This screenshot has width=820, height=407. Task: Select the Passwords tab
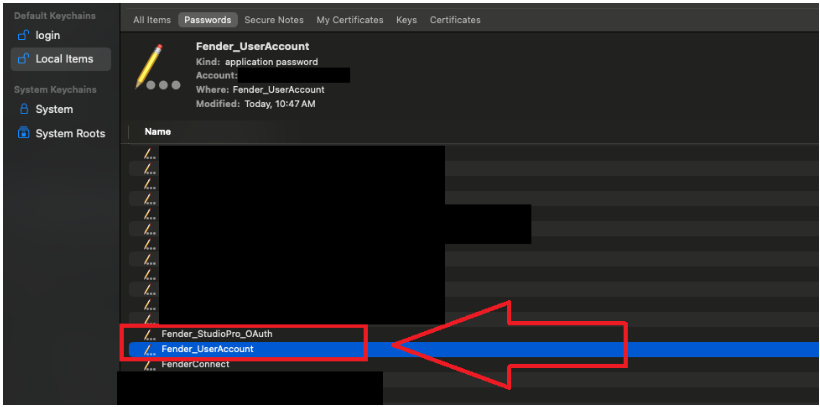click(207, 20)
